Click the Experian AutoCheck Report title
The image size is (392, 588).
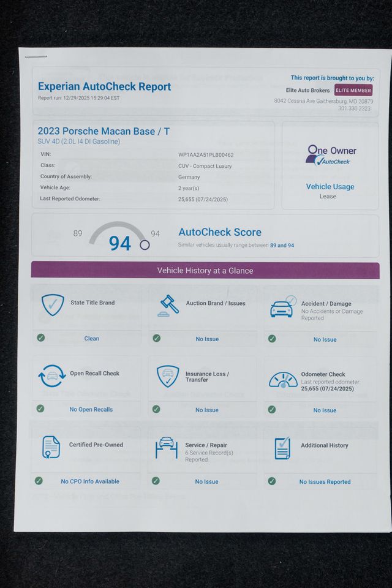[104, 86]
